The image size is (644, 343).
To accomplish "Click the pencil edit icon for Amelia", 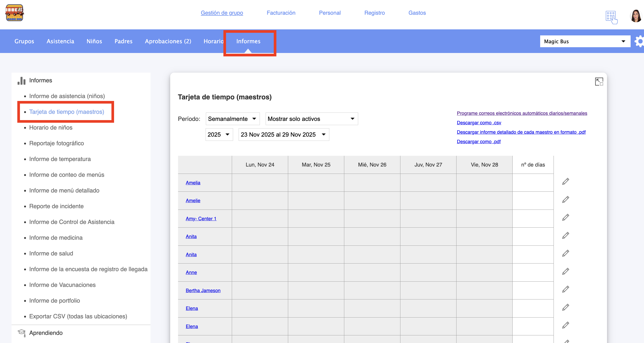I will coord(566,181).
